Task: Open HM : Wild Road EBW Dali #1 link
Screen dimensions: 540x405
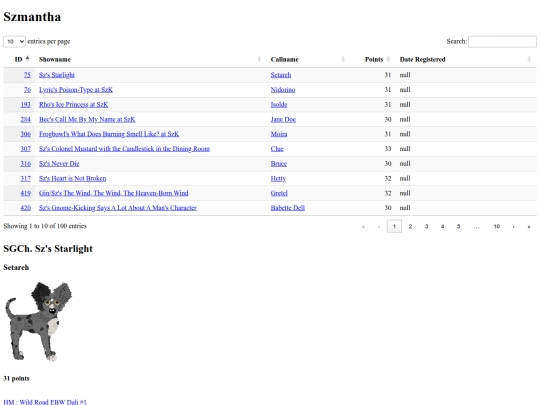Action: [x=45, y=402]
